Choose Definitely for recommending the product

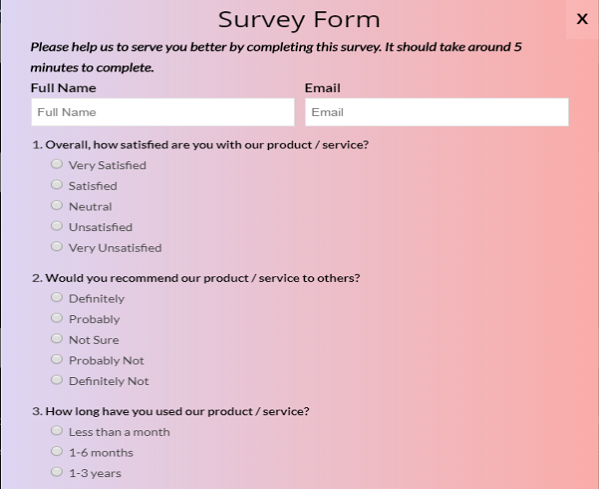(x=57, y=297)
